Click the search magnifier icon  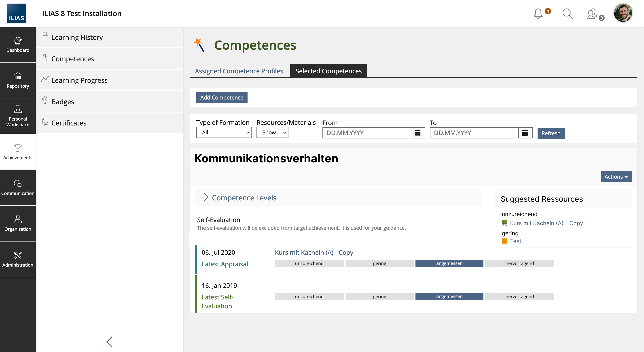tap(567, 13)
